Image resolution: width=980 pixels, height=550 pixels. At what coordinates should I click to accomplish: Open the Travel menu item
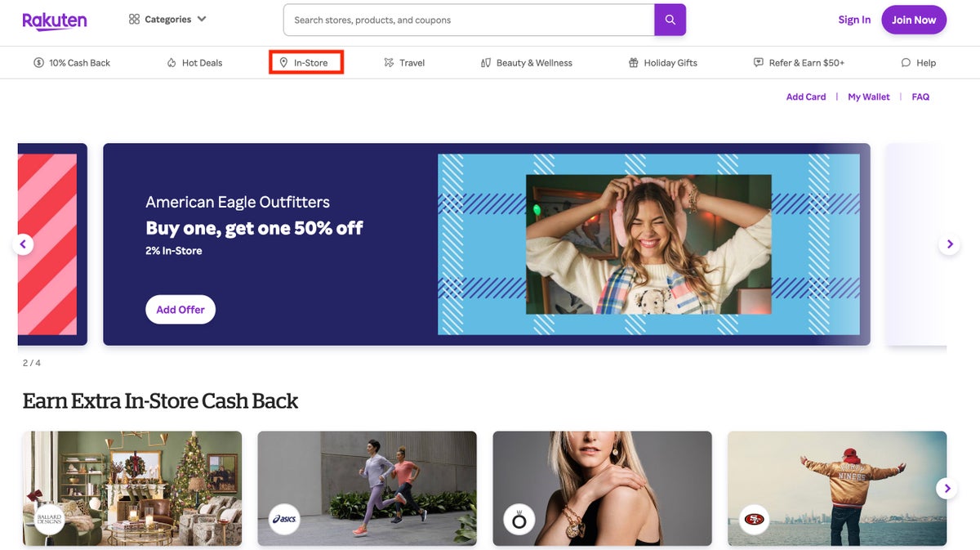pos(404,63)
